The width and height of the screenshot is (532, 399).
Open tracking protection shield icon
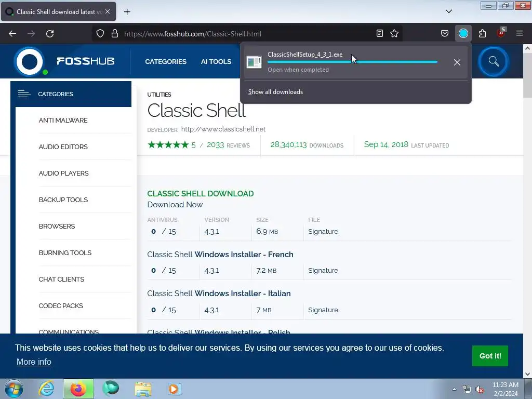(x=100, y=34)
